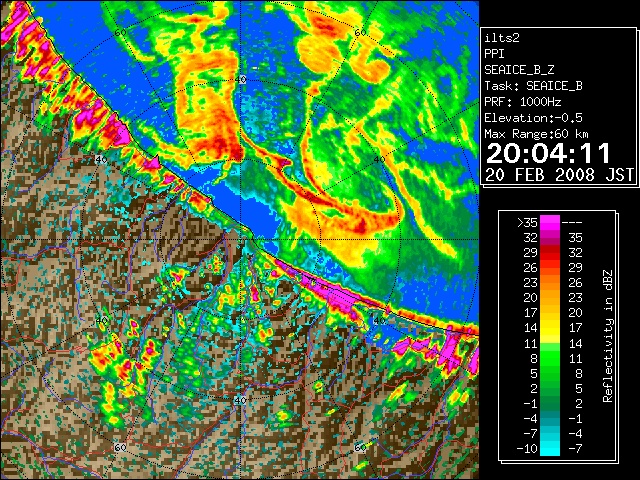The height and width of the screenshot is (480, 640).
Task: Click the 20:04:11 timestamp
Action: coord(548,153)
